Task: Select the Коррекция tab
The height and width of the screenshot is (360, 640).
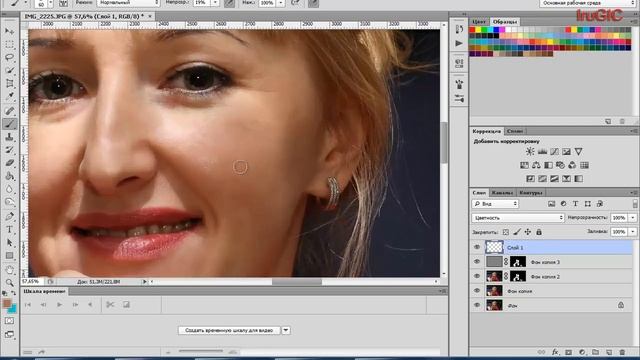Action: coord(487,131)
